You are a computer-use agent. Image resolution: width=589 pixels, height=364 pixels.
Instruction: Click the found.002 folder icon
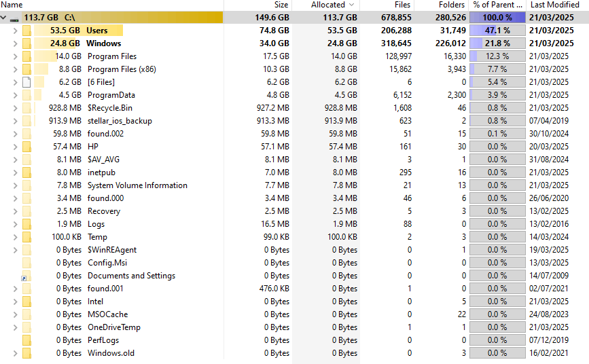coord(26,134)
